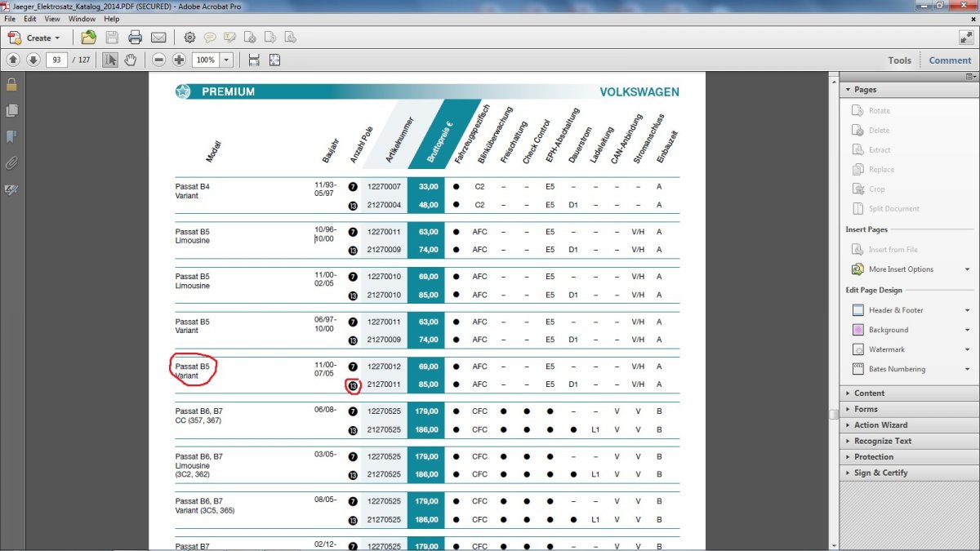Go to next page arrow
The height and width of the screenshot is (551, 980).
[x=33, y=60]
